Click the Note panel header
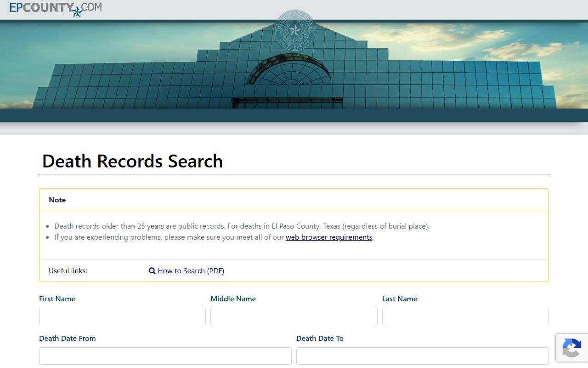This screenshot has height=368, width=588. pos(294,200)
